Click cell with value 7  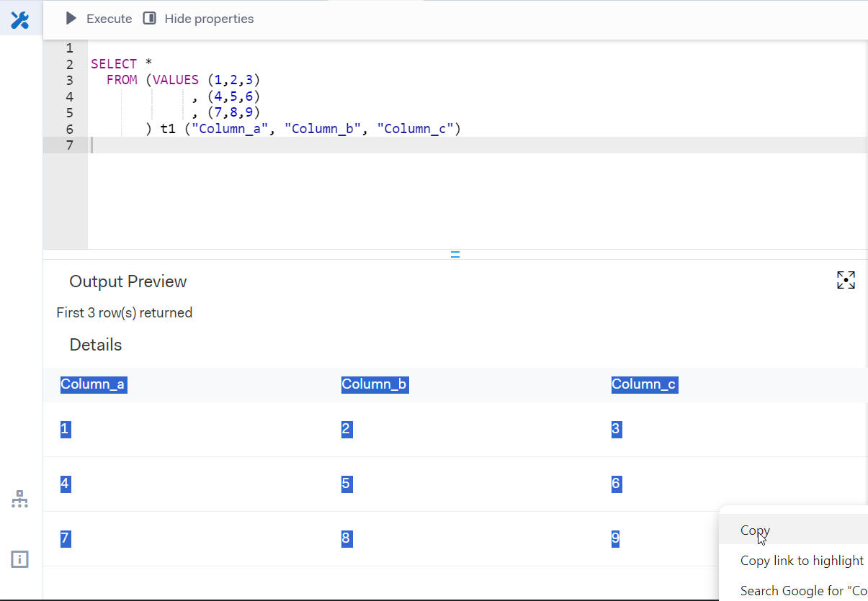click(x=65, y=538)
